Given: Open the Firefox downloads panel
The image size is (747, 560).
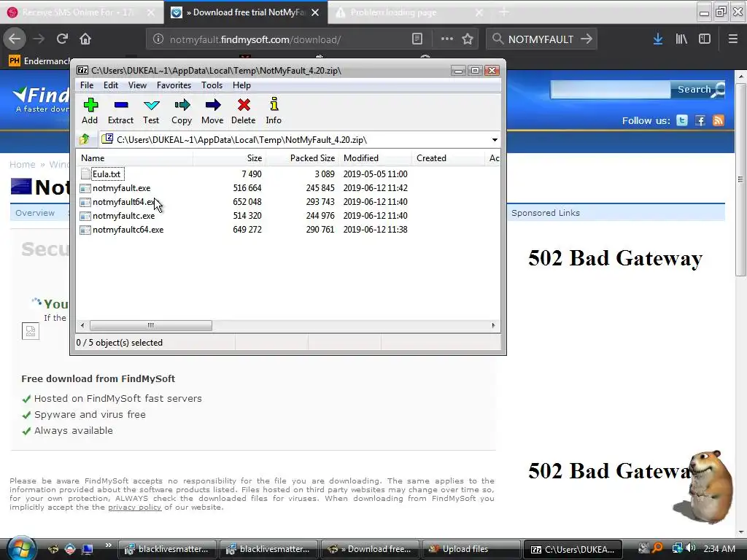Looking at the screenshot, I should (658, 39).
